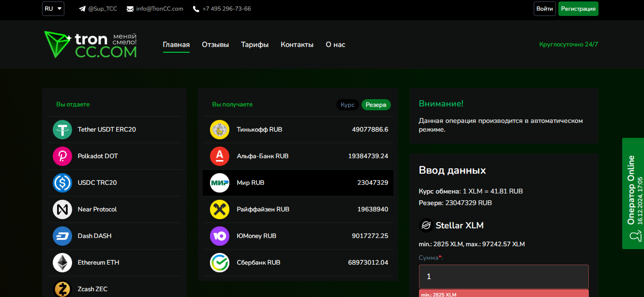Click the Sberbank RUB icon
Screen dimensions: 644x297
[220, 263]
